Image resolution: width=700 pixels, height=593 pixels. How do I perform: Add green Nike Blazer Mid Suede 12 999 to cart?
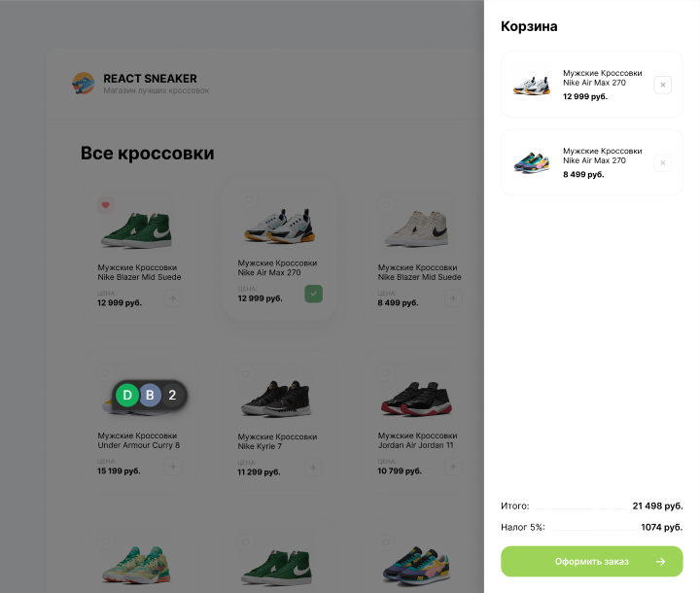point(173,298)
